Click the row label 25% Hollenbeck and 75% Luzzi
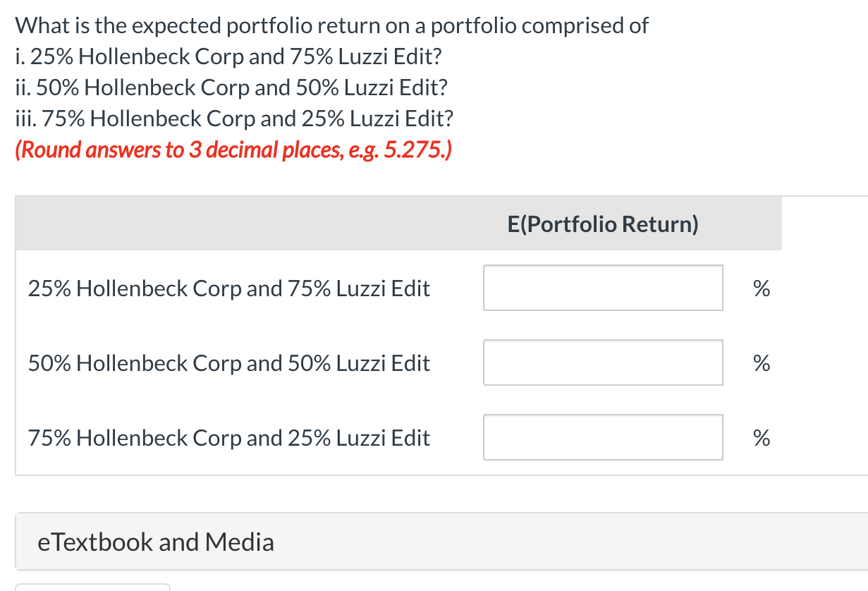 [x=228, y=288]
